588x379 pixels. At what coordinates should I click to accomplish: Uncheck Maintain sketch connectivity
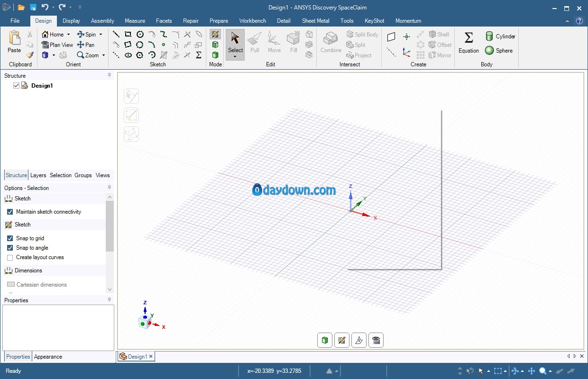[10, 212]
